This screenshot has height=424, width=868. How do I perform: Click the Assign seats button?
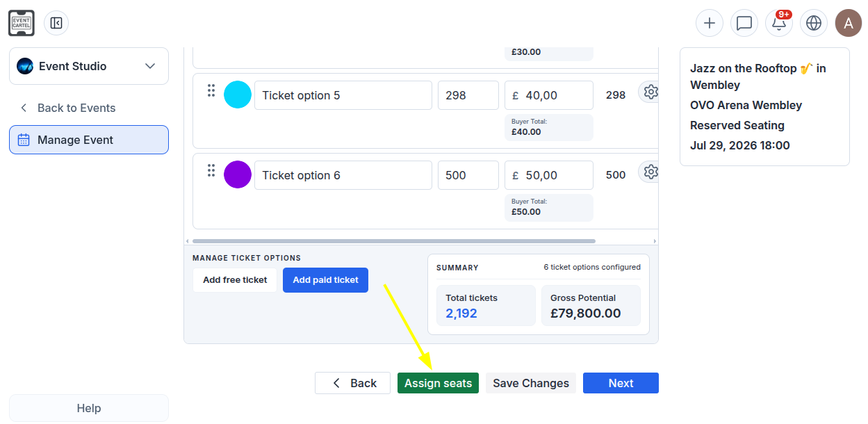point(438,383)
